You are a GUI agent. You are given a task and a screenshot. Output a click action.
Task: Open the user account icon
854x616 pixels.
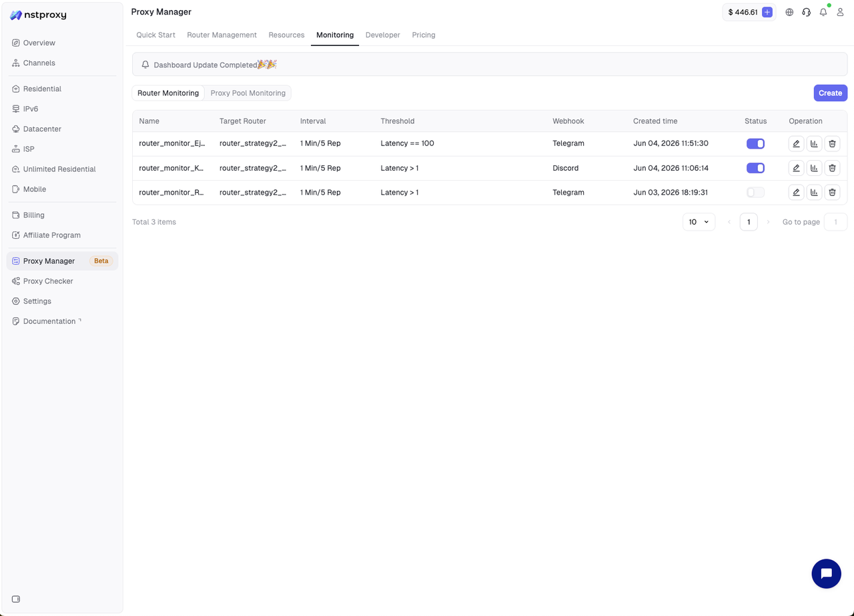click(840, 12)
